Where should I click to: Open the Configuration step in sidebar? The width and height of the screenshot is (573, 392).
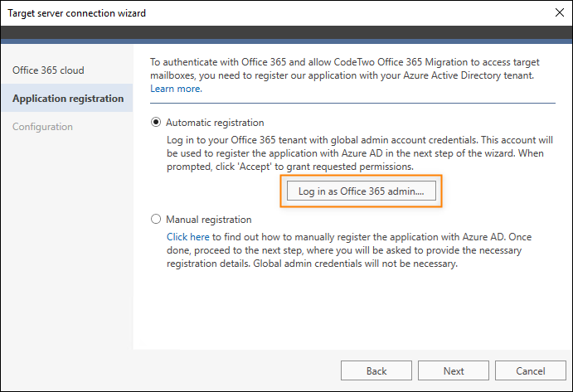[42, 127]
